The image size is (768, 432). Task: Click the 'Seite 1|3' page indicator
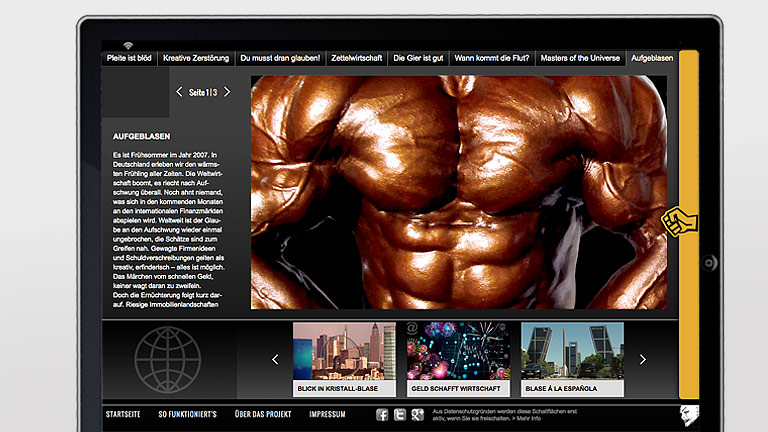(203, 92)
